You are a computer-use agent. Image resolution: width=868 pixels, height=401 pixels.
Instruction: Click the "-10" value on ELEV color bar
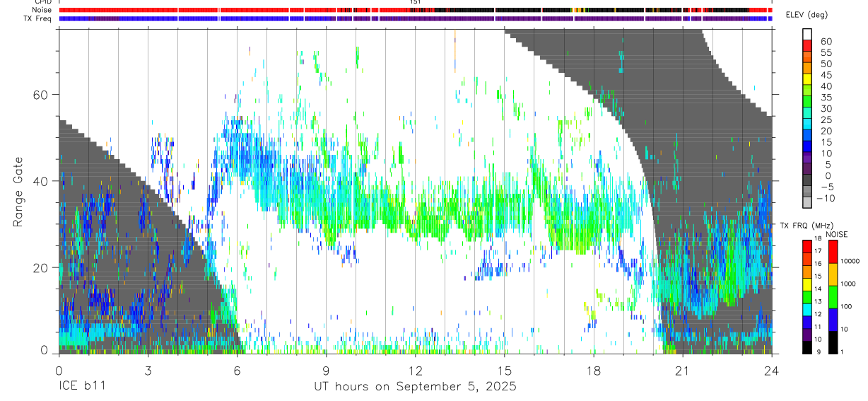[x=825, y=199]
